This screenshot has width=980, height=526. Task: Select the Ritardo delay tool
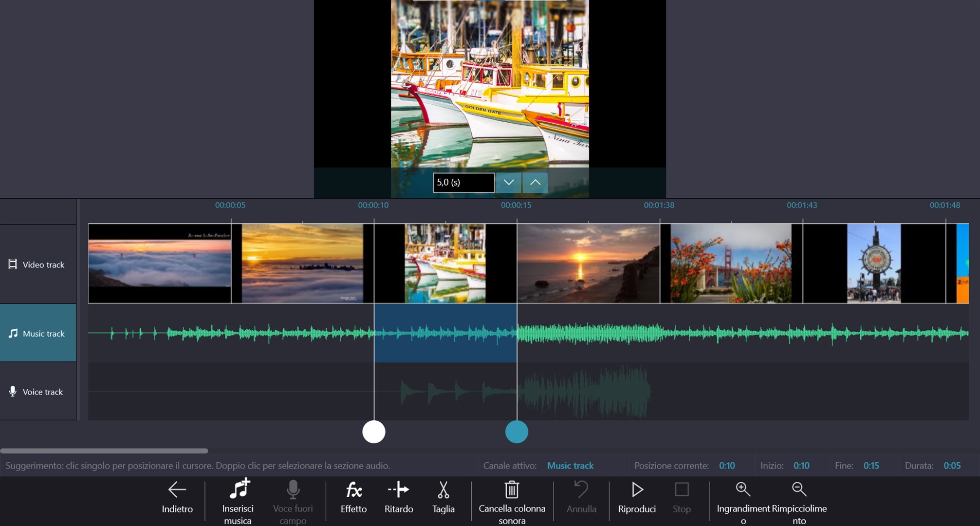click(398, 490)
